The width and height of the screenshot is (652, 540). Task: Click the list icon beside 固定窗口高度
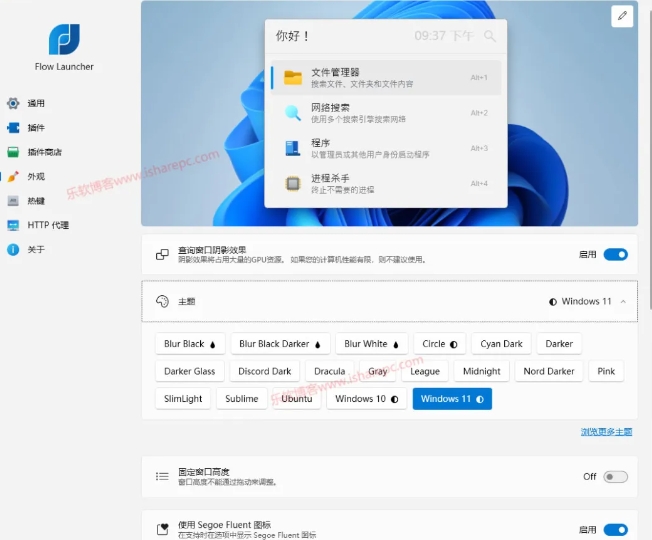[162, 476]
